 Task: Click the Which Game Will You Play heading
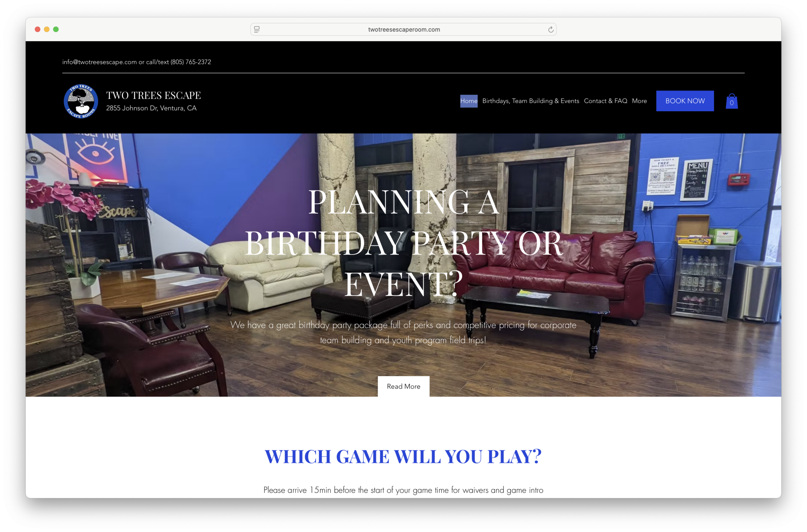[403, 456]
